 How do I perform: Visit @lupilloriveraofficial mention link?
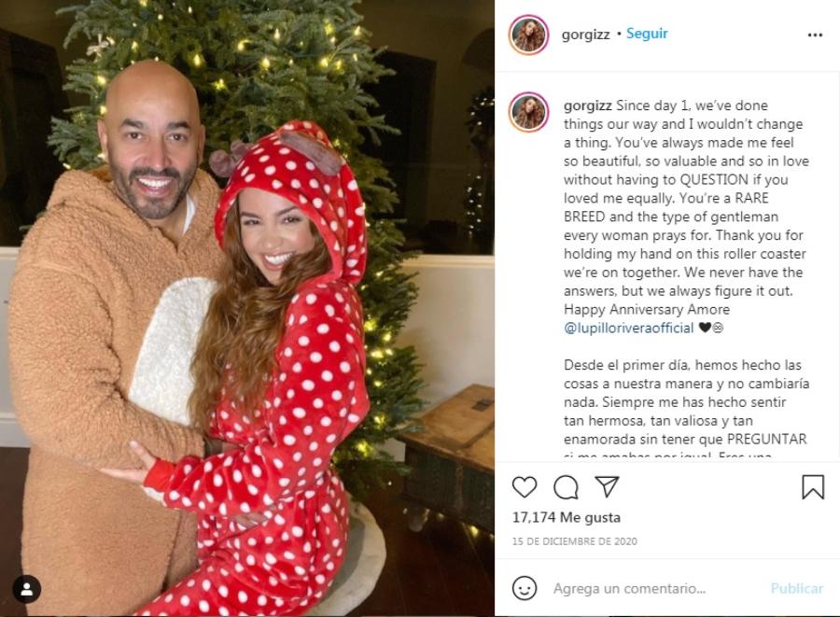coord(628,328)
